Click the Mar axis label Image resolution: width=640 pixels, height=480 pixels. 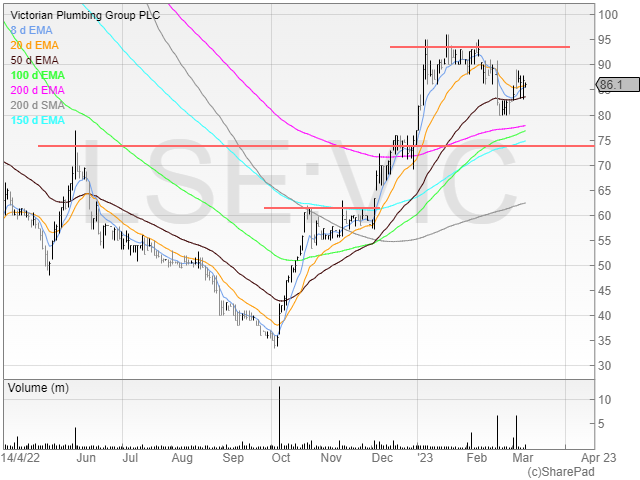523,458
